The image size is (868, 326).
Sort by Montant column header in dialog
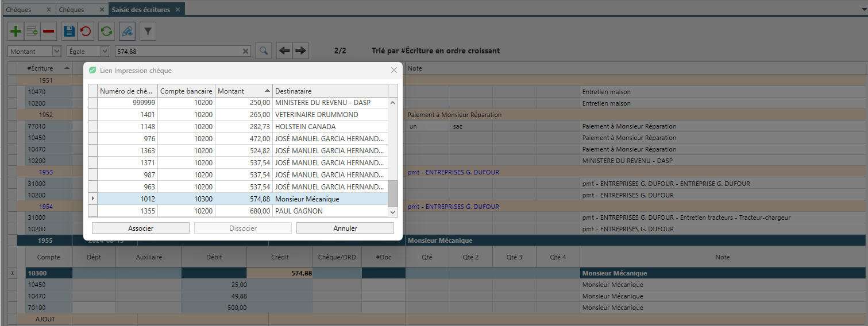coord(244,91)
